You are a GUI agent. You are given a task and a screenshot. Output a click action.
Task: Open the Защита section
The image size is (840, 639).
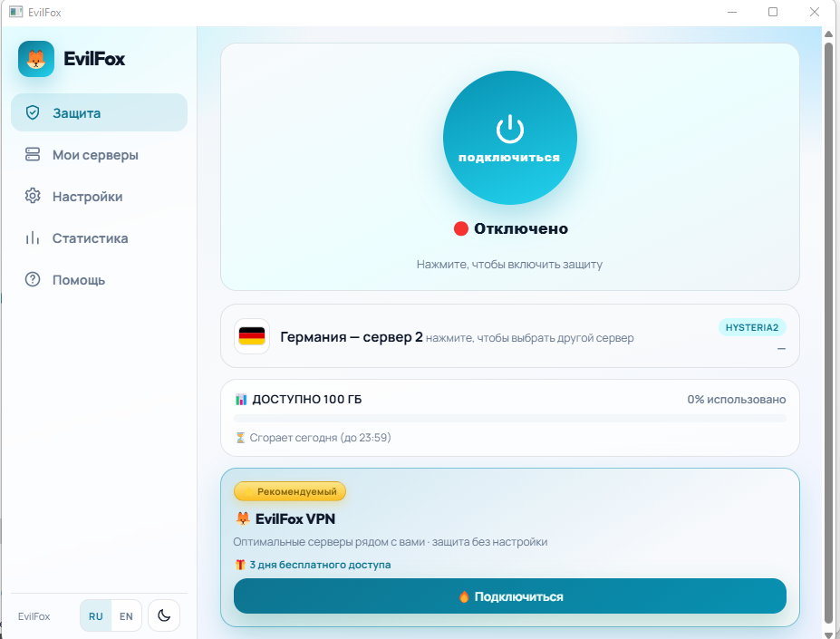[x=99, y=112]
